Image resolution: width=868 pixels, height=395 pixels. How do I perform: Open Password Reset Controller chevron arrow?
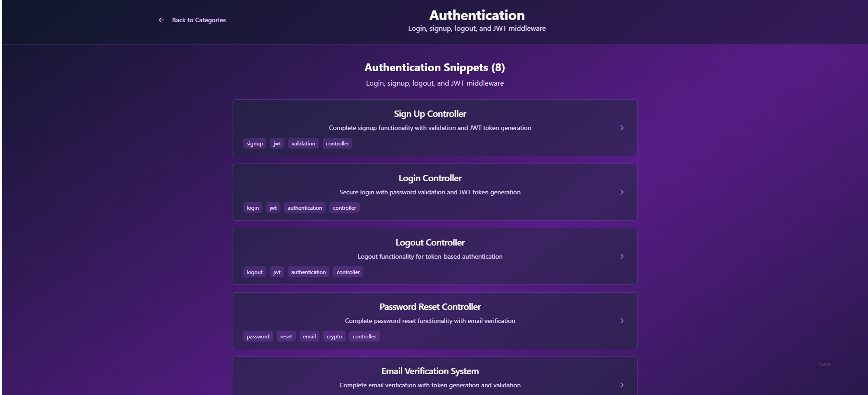(622, 321)
